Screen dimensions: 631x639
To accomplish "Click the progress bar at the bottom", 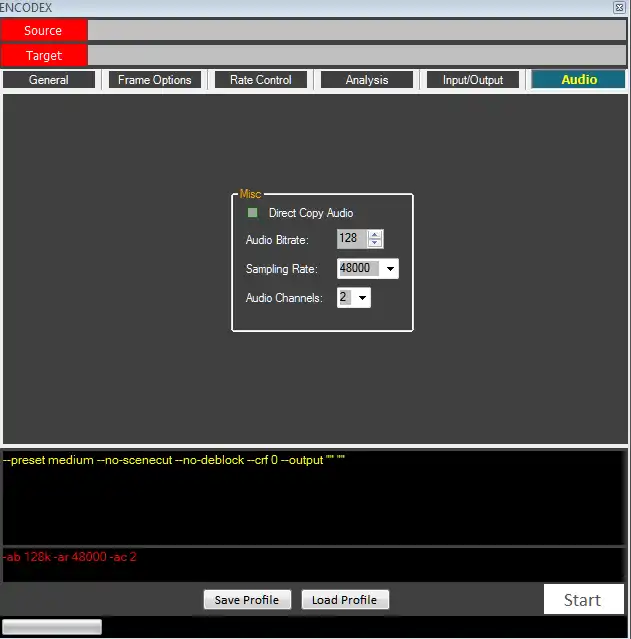I will (52, 627).
